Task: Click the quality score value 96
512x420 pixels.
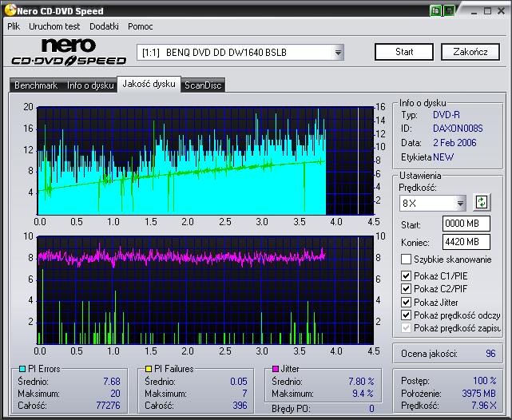Action: (x=490, y=354)
